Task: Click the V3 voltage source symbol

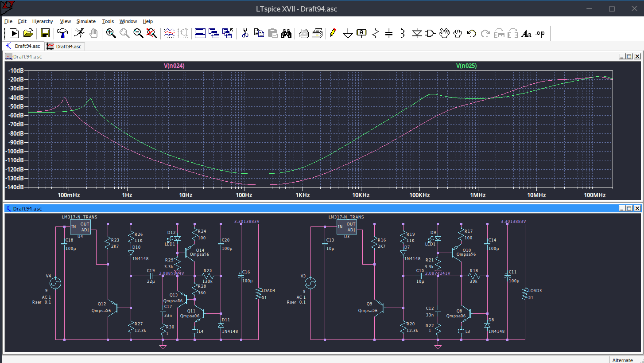Action: click(310, 284)
